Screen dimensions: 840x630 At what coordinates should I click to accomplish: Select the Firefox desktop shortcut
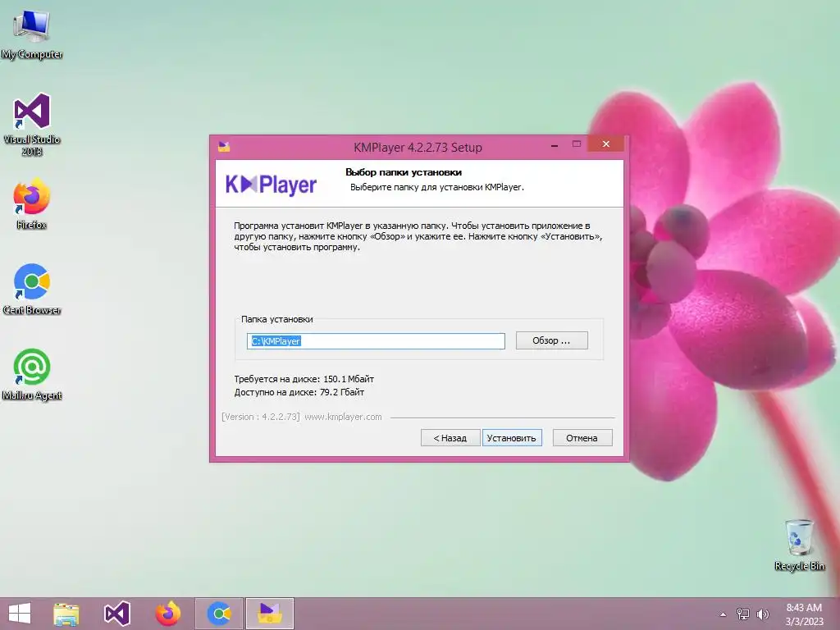32,204
